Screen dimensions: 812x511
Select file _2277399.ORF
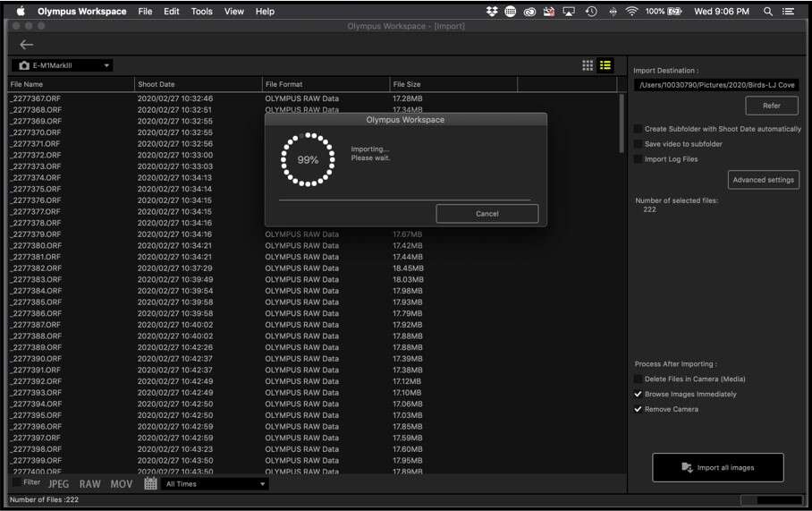click(x=37, y=461)
